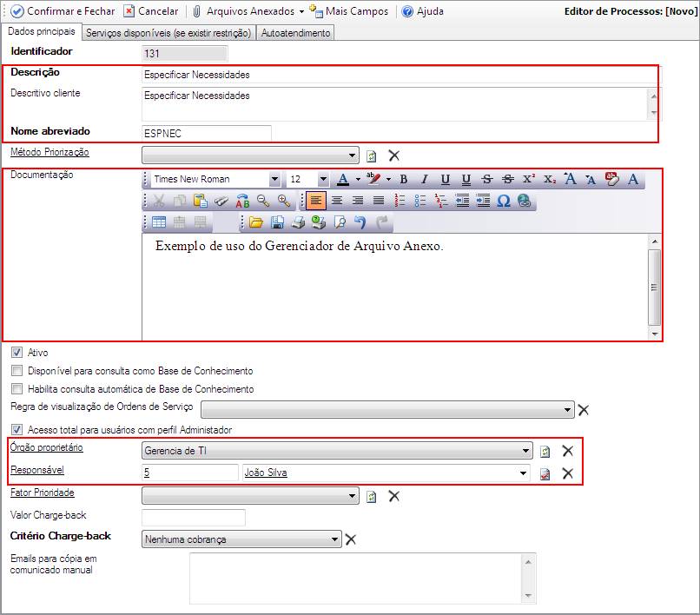Clear the Método Priorização selection
700x615 pixels.
click(x=393, y=155)
